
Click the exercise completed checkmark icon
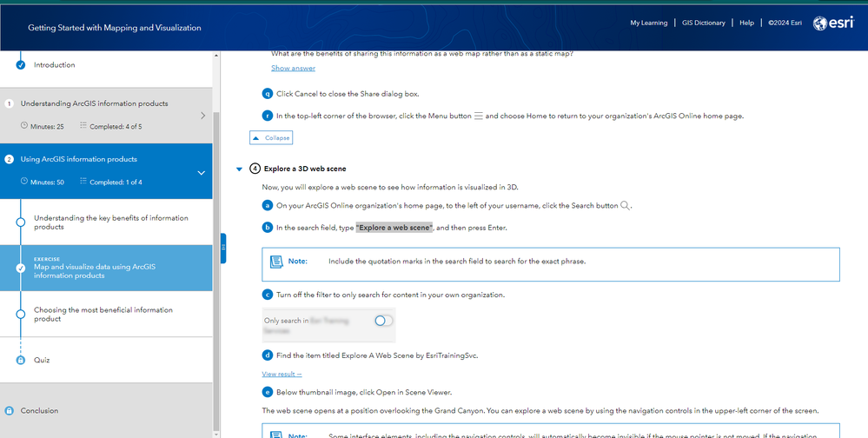(x=21, y=268)
